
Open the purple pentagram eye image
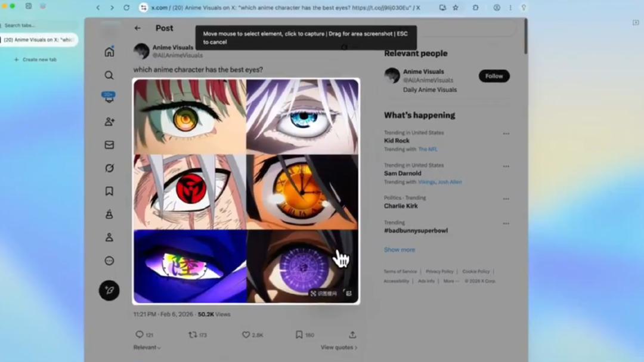click(x=302, y=266)
